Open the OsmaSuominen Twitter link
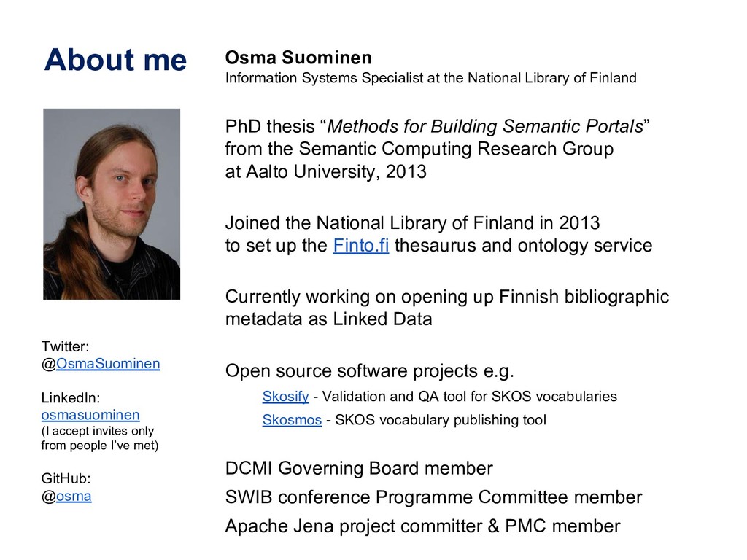This screenshot has width=747, height=560. pyautogui.click(x=108, y=363)
